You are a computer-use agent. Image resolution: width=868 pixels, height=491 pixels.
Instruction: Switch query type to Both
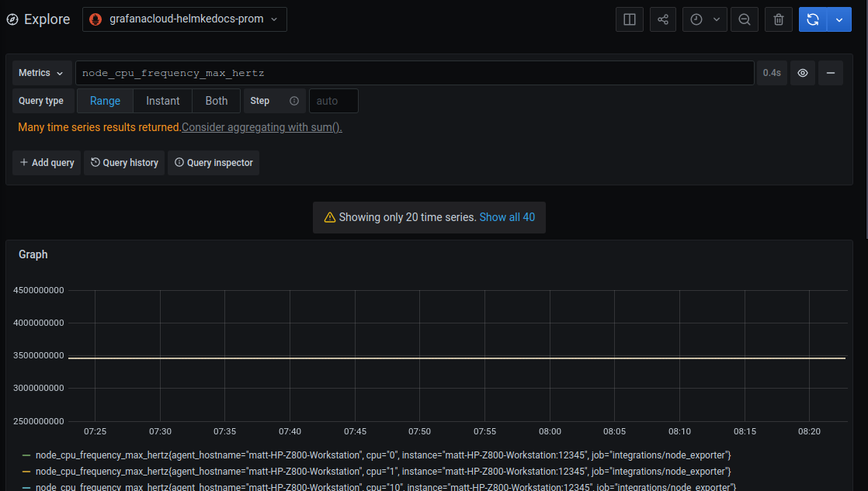tap(216, 100)
